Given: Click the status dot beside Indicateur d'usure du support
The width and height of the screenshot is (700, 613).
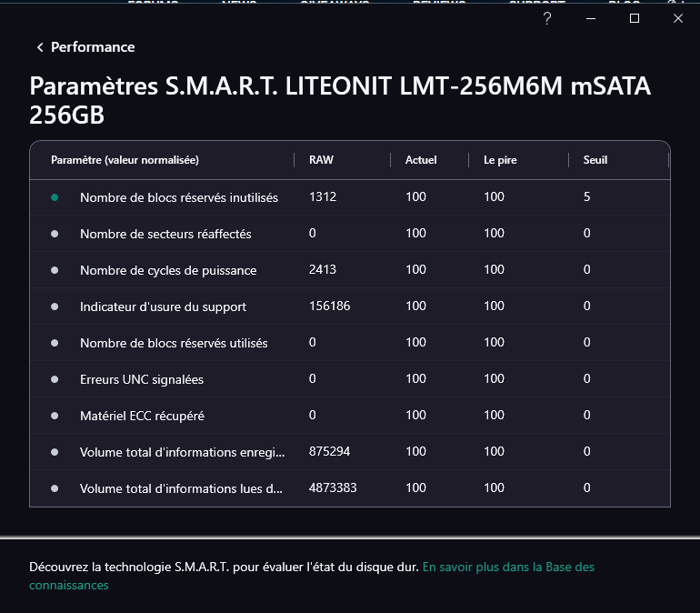Looking at the screenshot, I should pos(55,306).
